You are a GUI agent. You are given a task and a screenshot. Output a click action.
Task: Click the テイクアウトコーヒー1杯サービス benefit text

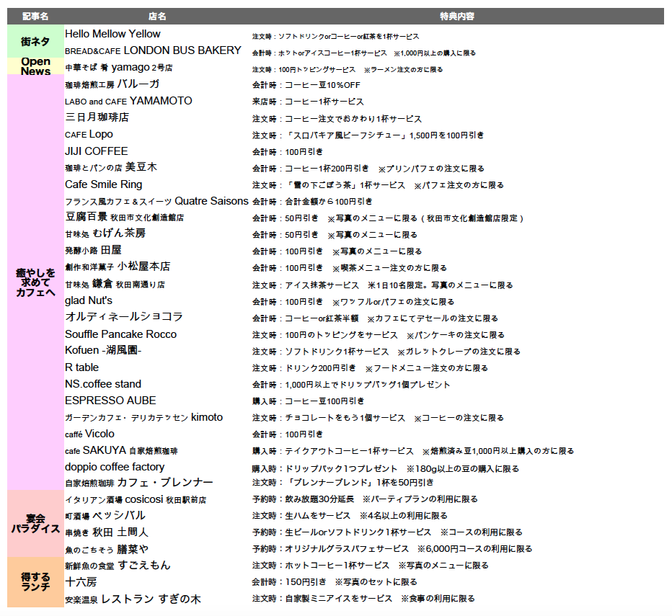349,451
